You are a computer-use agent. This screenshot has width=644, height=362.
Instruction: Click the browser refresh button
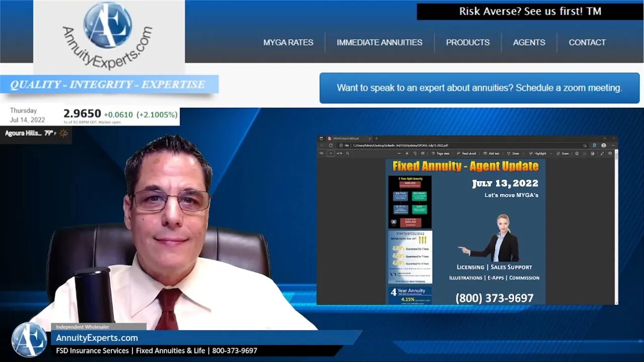click(331, 145)
